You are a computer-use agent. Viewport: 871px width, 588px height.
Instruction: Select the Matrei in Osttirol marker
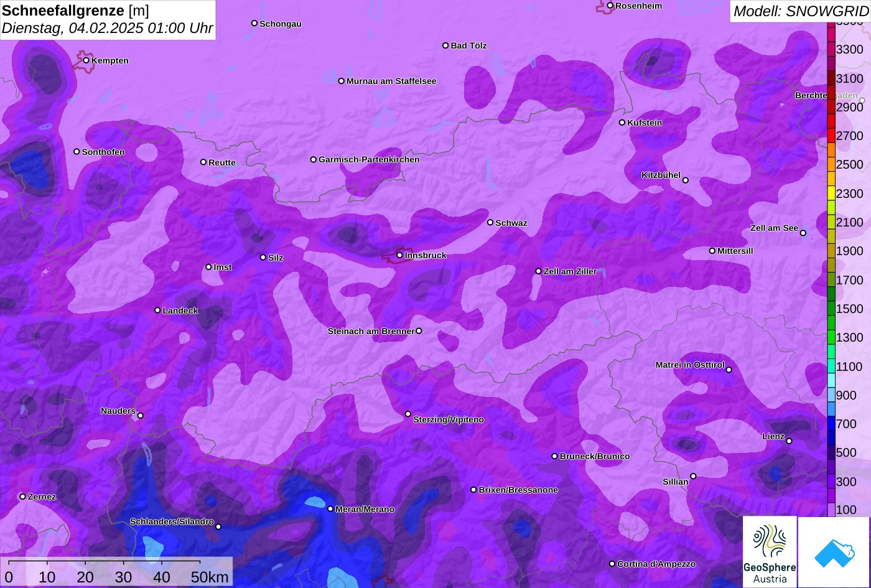point(729,370)
